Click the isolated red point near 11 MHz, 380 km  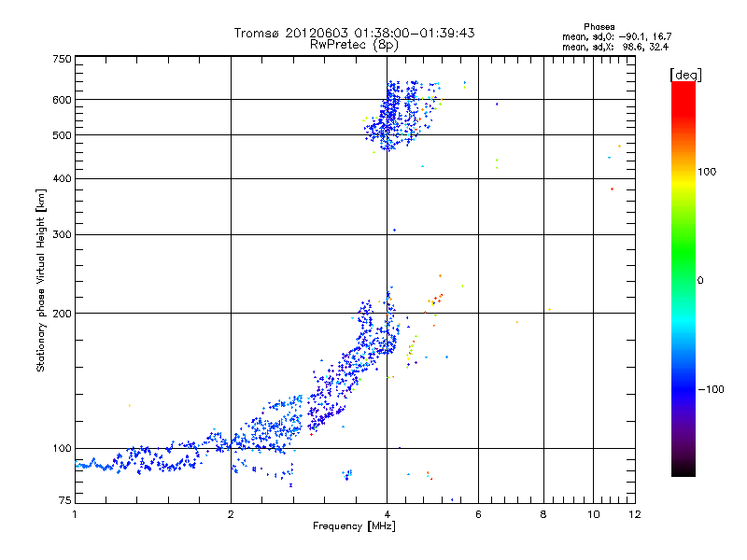pyautogui.click(x=613, y=189)
